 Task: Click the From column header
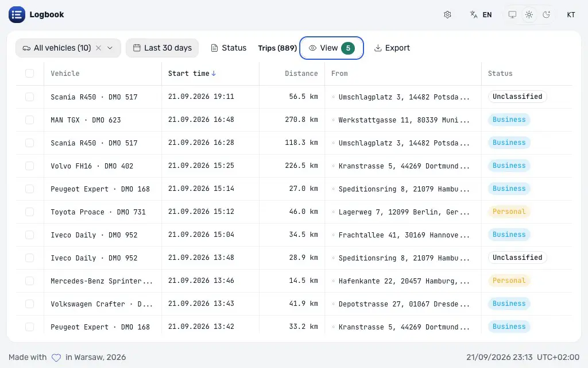[339, 74]
